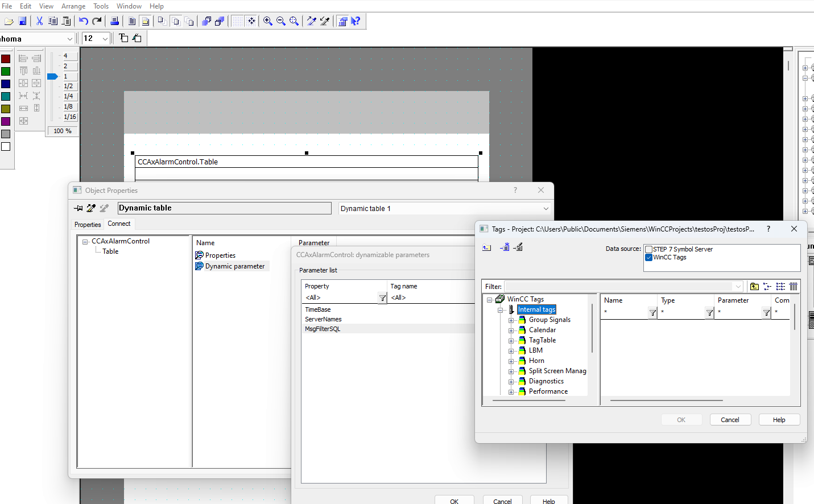The image size is (814, 504).
Task: Toggle the snap to grid icon
Action: (x=251, y=21)
